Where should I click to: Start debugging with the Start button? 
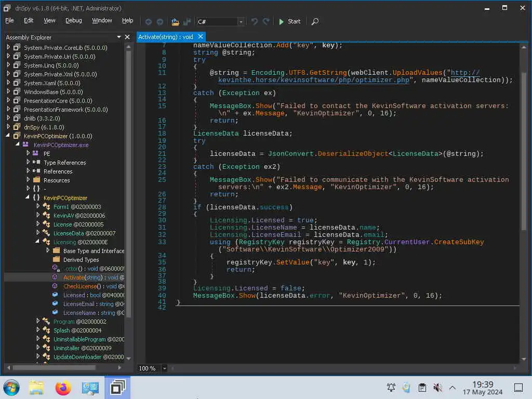click(x=289, y=21)
